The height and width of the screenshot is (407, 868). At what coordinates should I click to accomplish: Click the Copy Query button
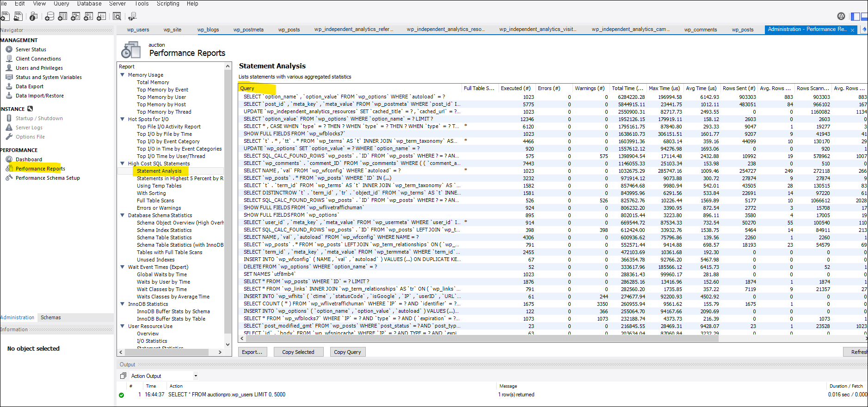(347, 352)
